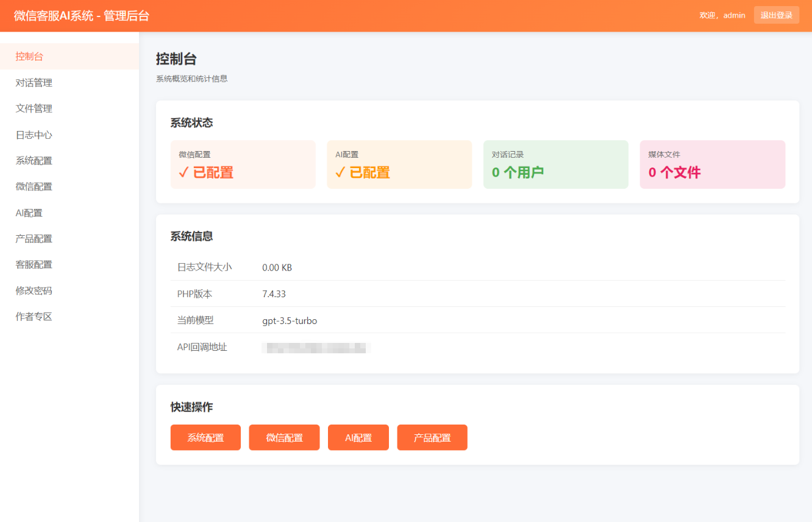Click the 退出登录 button
Viewport: 812px width, 522px height.
pyautogui.click(x=776, y=15)
